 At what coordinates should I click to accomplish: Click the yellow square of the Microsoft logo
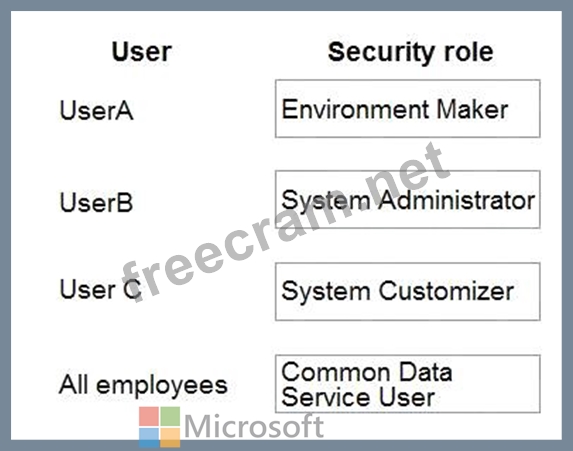[170, 438]
